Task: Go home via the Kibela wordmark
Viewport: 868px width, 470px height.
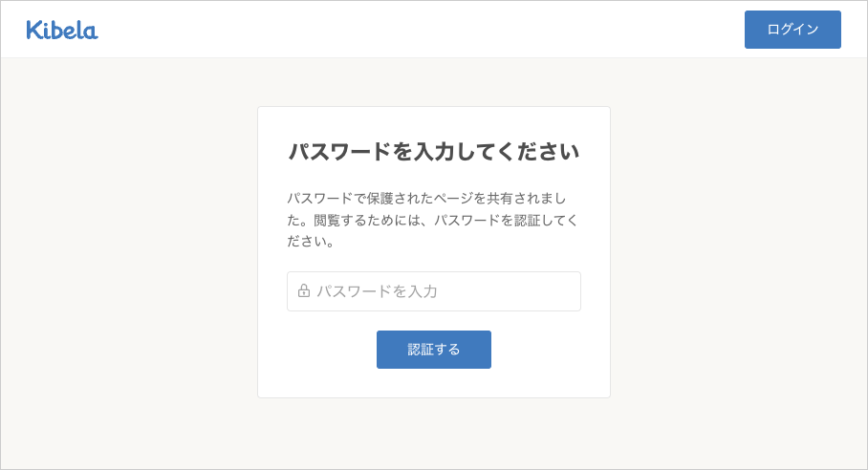Action: pos(62,30)
